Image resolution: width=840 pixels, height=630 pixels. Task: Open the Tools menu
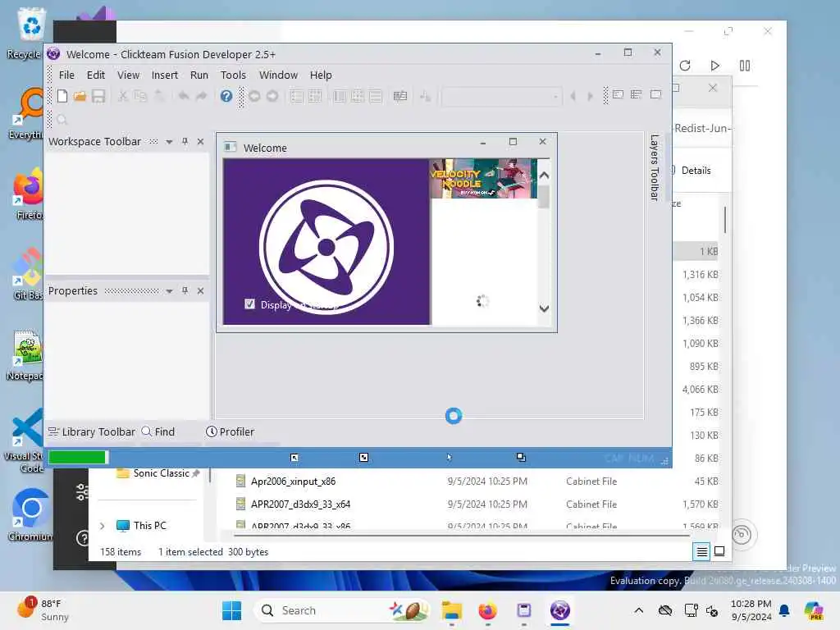(x=233, y=75)
